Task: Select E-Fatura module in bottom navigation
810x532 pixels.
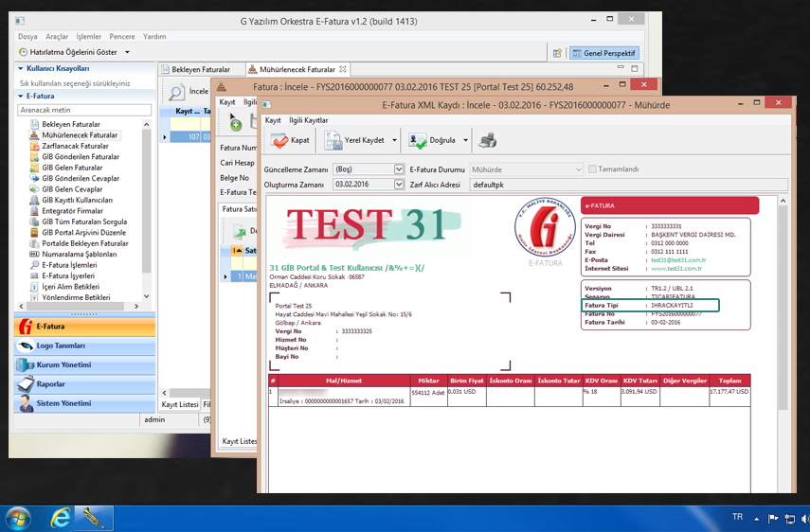Action: [x=84, y=327]
